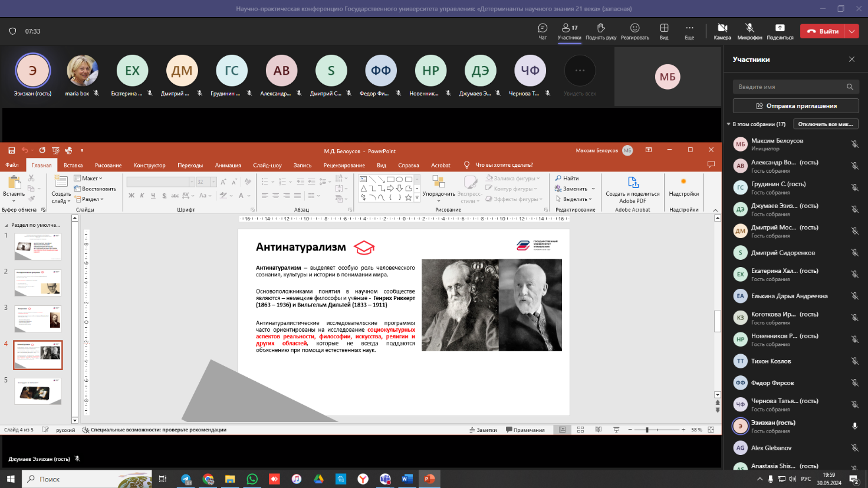Screen dimensions: 868x488
Task: Switch to reading view in status bar
Action: pos(599,430)
